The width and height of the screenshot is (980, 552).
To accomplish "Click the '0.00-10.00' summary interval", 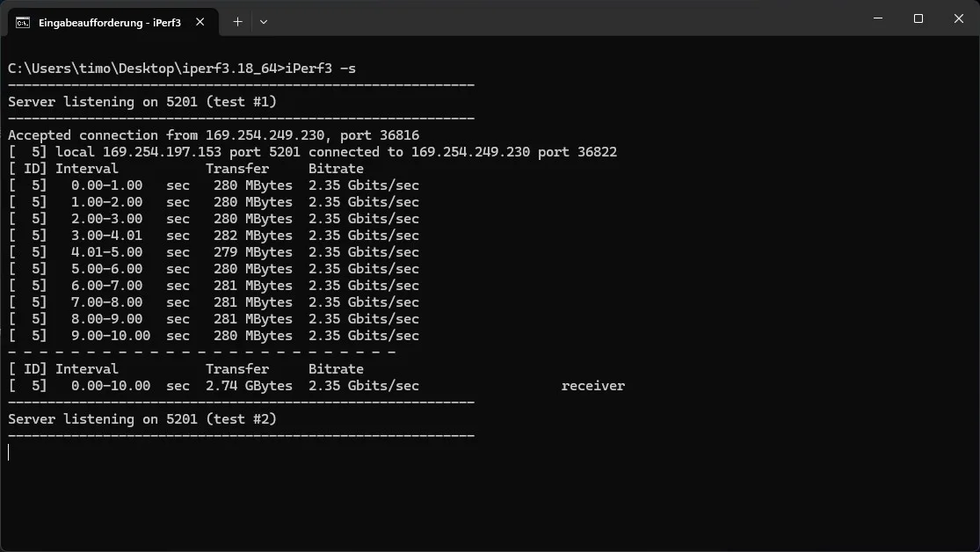I will click(111, 386).
